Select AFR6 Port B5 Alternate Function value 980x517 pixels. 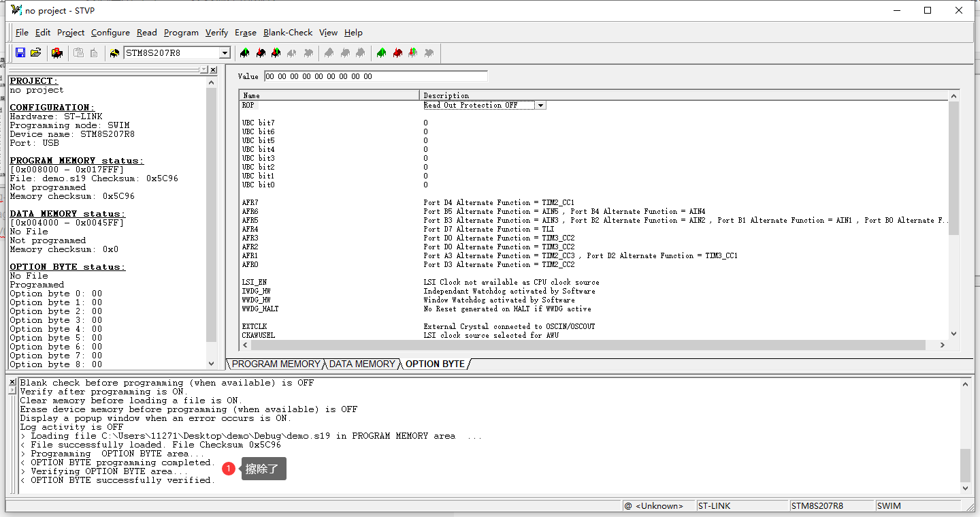click(x=564, y=212)
